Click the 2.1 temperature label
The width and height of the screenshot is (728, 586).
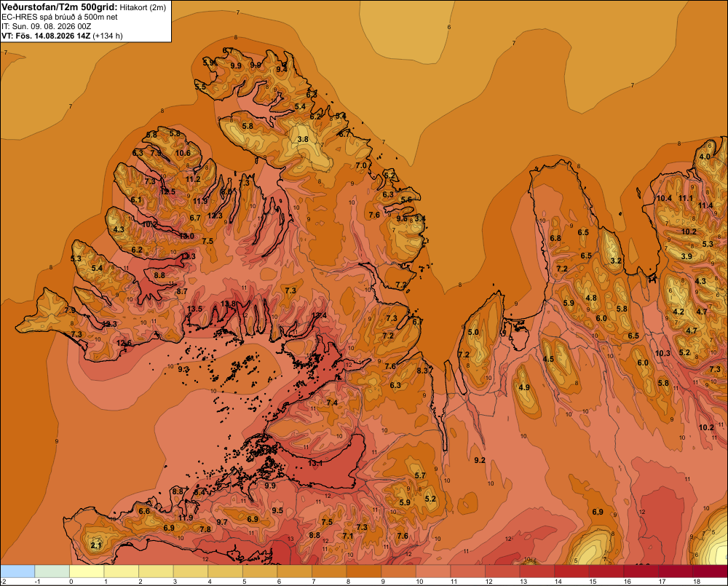pyautogui.click(x=96, y=545)
